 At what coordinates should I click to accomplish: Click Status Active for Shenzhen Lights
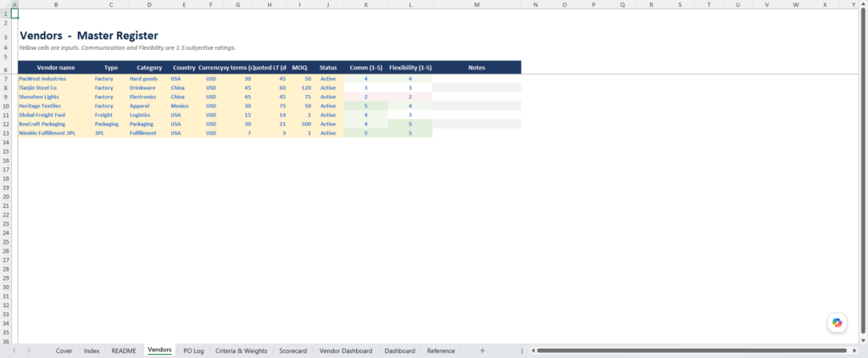[328, 97]
